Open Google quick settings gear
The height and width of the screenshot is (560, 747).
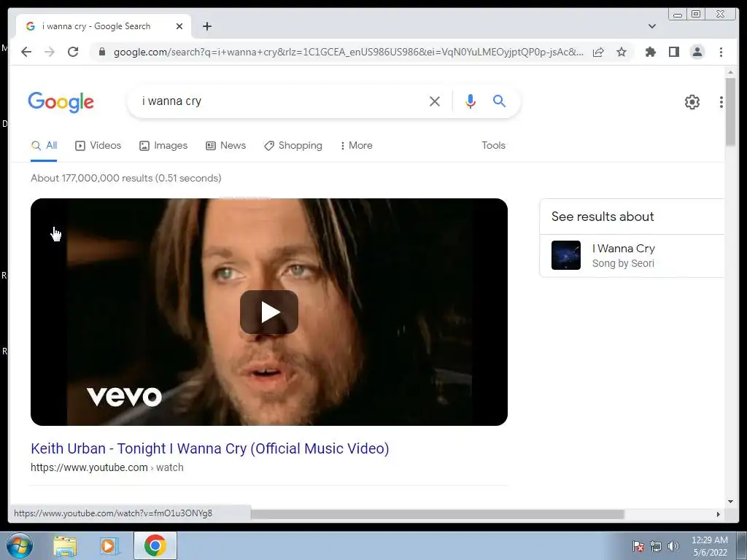pos(692,102)
